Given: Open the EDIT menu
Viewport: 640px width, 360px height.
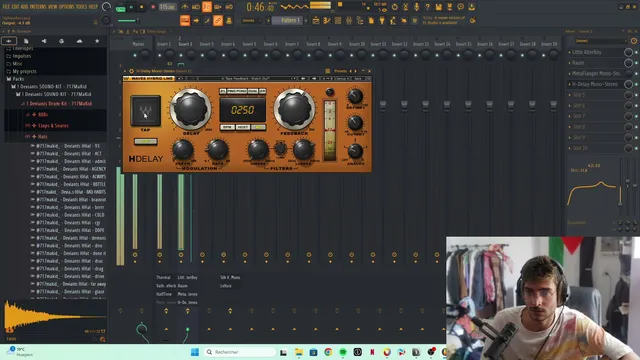Looking at the screenshot, I should 16,7.
